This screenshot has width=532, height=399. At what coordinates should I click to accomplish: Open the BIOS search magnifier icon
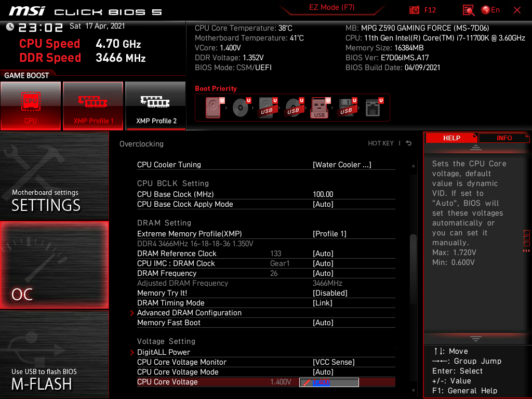pos(468,10)
